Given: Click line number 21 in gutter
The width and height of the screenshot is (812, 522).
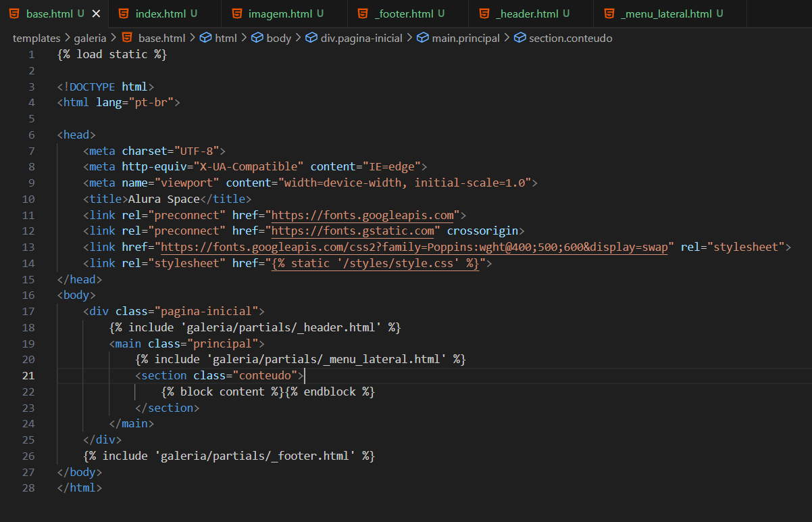Looking at the screenshot, I should [28, 376].
